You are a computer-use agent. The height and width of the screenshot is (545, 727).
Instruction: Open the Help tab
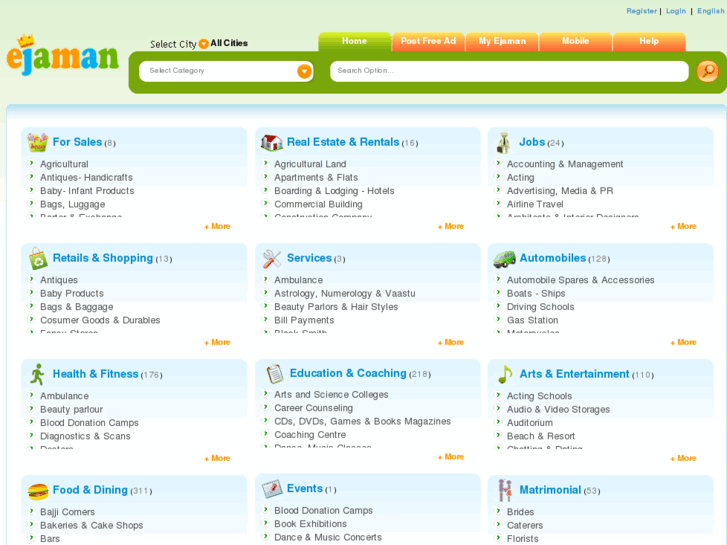[649, 41]
